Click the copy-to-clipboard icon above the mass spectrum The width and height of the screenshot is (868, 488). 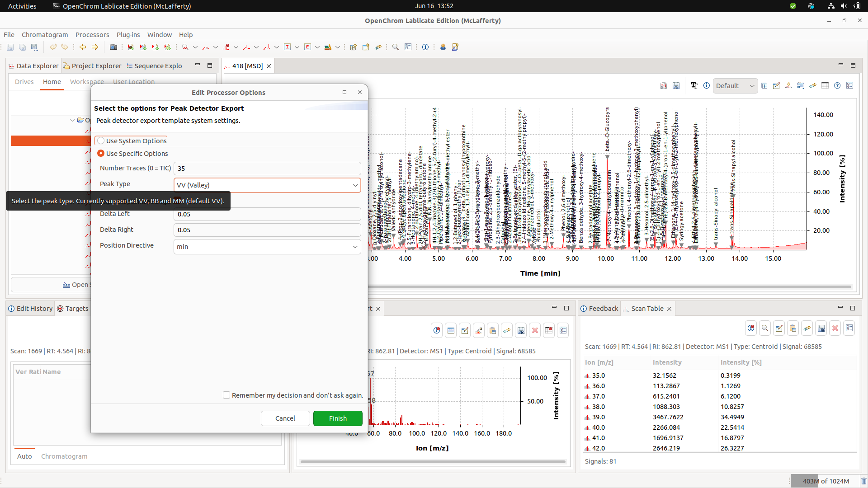click(x=493, y=330)
